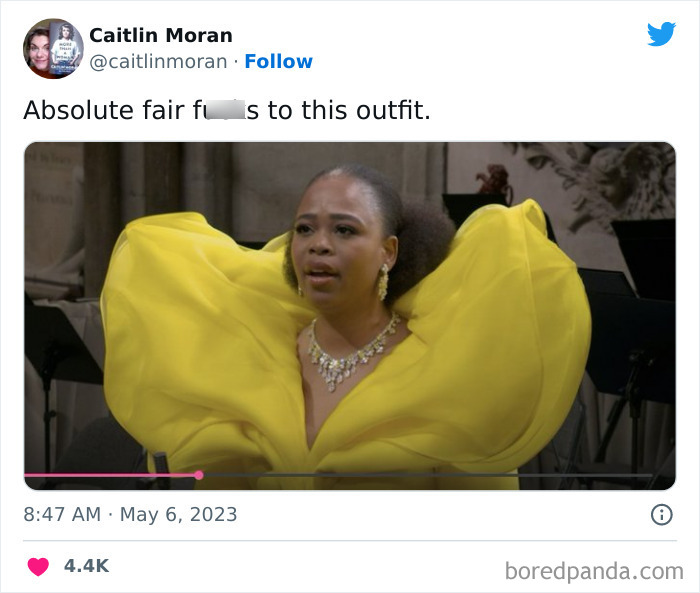700x593 pixels.
Task: Follow Caitlin Moran via the Follow link
Action: [279, 61]
